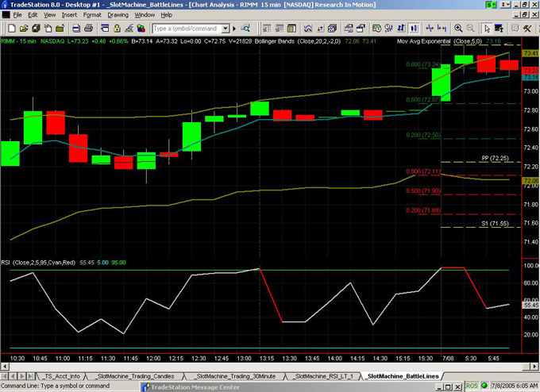Click the brown folder toolbar icon
The height and width of the screenshot is (392, 540).
click(60, 29)
